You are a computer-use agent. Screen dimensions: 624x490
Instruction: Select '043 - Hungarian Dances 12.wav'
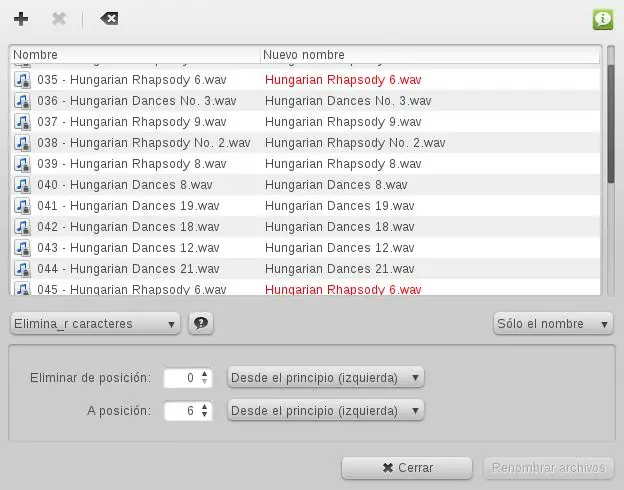point(128,248)
